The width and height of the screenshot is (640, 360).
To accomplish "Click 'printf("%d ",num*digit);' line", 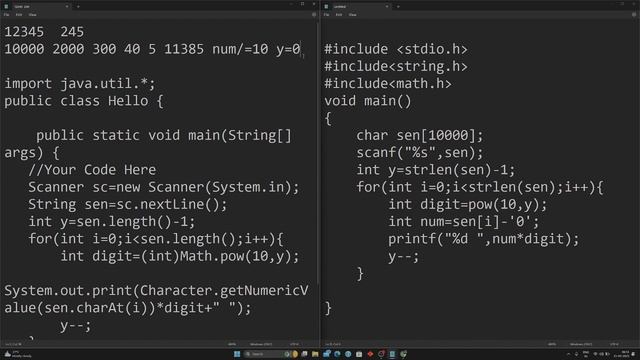I will [x=483, y=239].
